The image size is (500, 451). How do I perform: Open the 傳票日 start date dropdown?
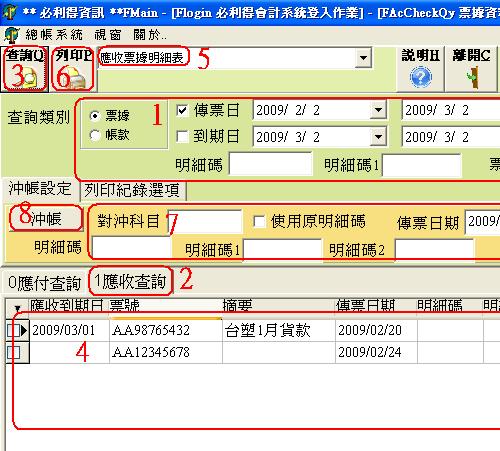(378, 110)
